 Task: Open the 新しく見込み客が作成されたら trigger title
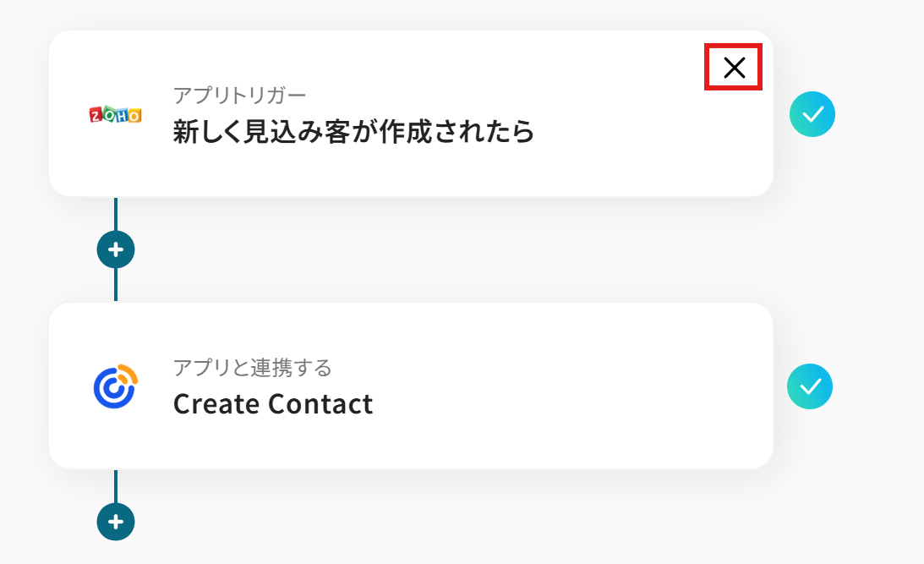(353, 133)
